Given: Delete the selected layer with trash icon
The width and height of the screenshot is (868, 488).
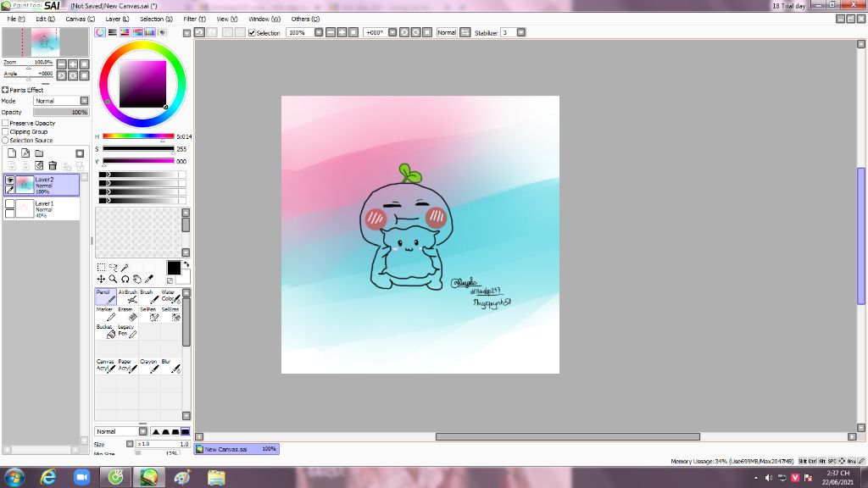Looking at the screenshot, I should [53, 165].
